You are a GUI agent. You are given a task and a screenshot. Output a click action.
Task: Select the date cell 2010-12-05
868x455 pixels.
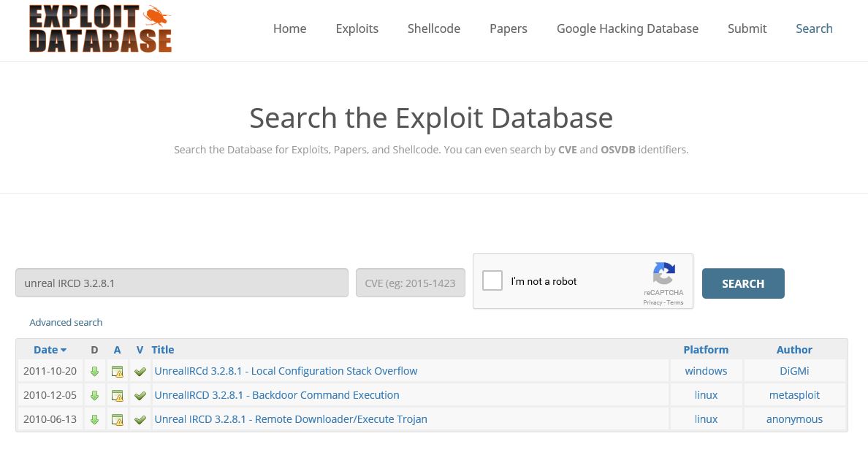[50, 395]
